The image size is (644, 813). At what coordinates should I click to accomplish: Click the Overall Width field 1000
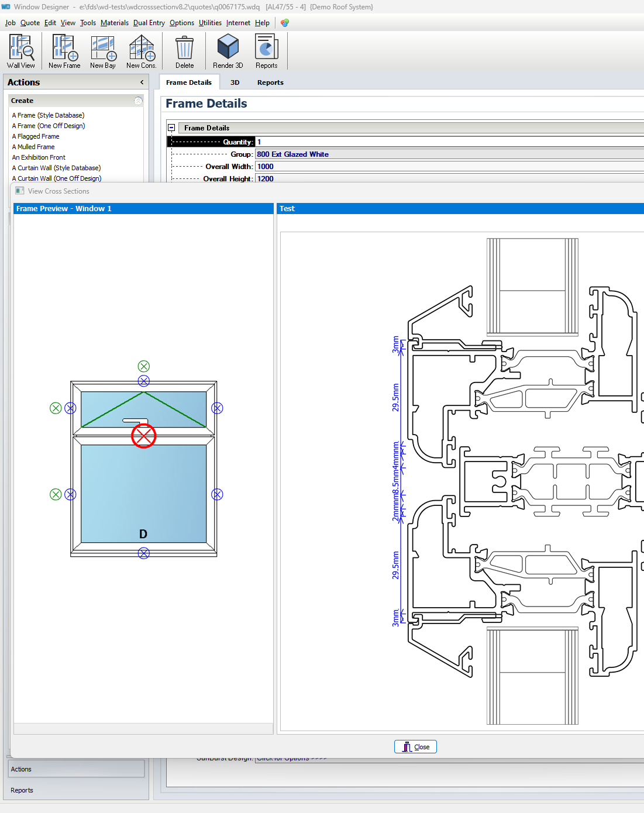tap(449, 167)
